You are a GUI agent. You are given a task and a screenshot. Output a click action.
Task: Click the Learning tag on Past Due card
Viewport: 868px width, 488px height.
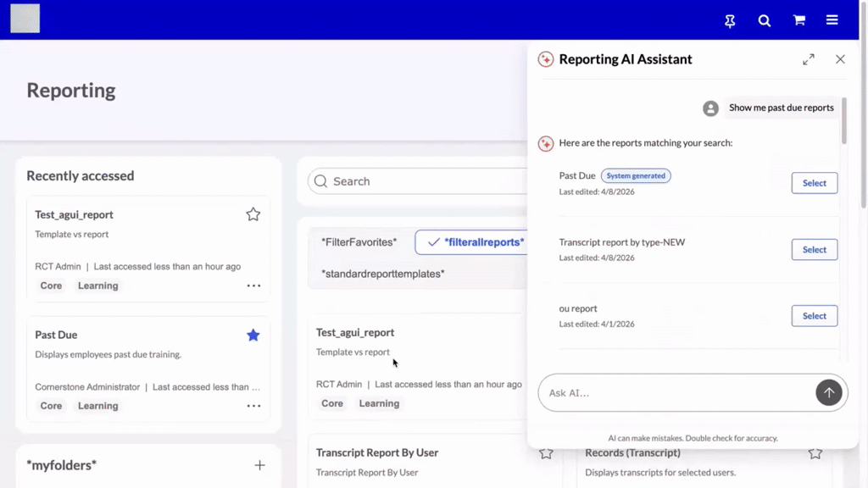[98, 406]
